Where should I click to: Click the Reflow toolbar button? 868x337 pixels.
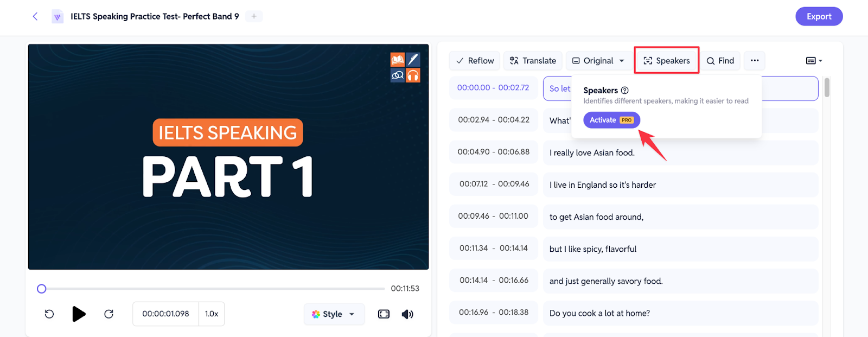coord(475,61)
